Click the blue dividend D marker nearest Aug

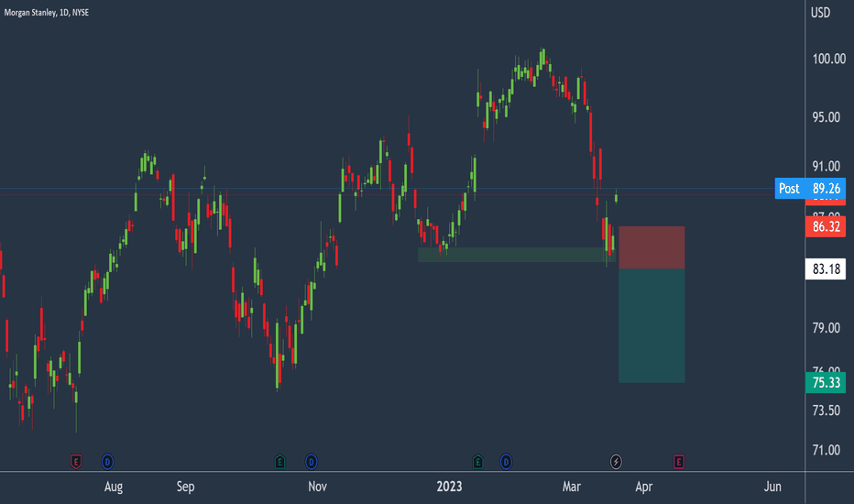(107, 462)
